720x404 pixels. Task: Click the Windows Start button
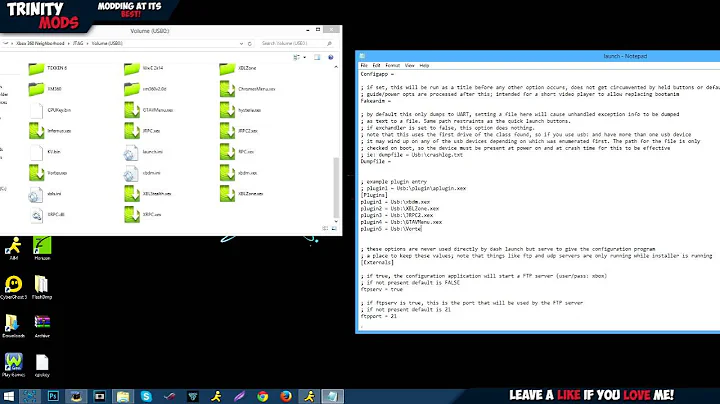9,396
